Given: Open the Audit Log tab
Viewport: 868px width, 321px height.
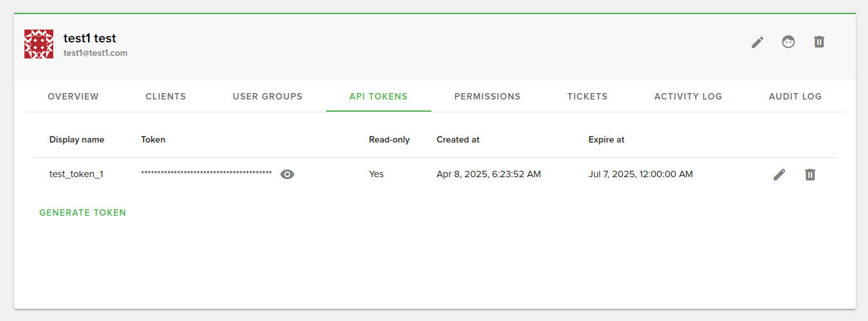Looking at the screenshot, I should pyautogui.click(x=795, y=96).
